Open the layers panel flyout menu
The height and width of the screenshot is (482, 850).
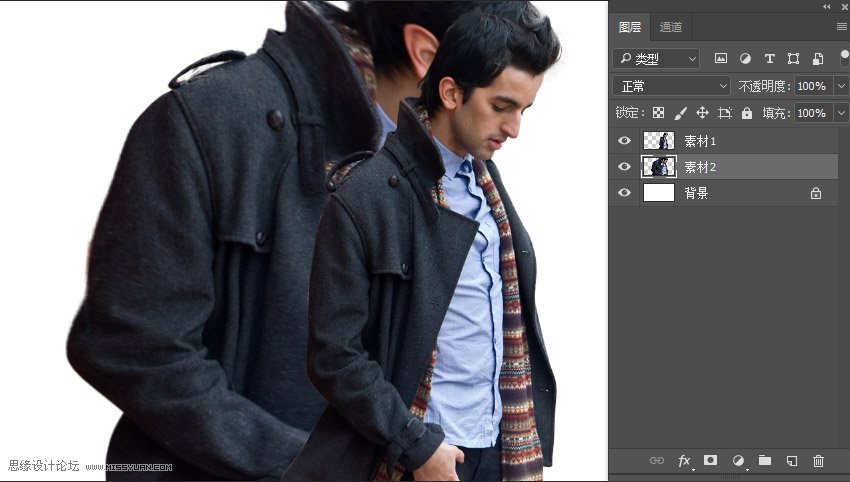click(841, 27)
